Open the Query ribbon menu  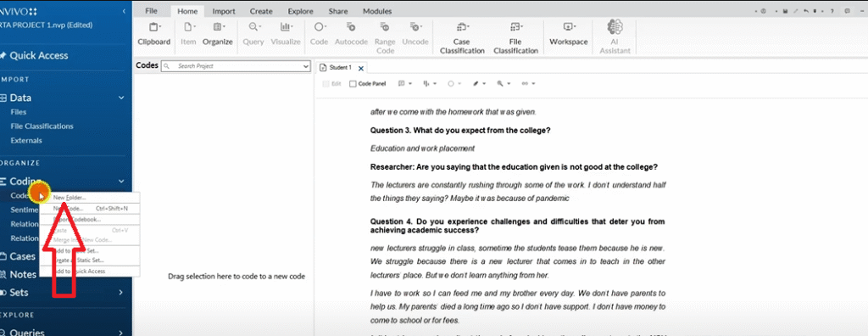pos(253,33)
